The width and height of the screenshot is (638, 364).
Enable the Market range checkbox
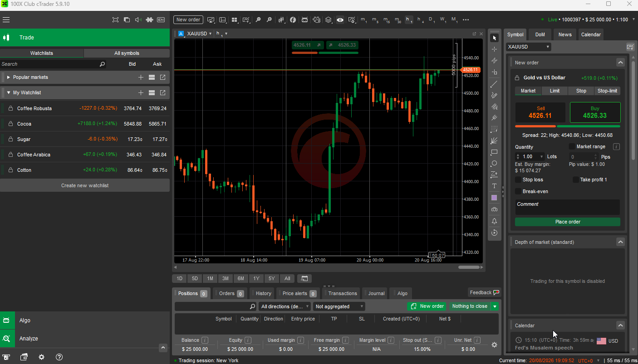coord(572,146)
